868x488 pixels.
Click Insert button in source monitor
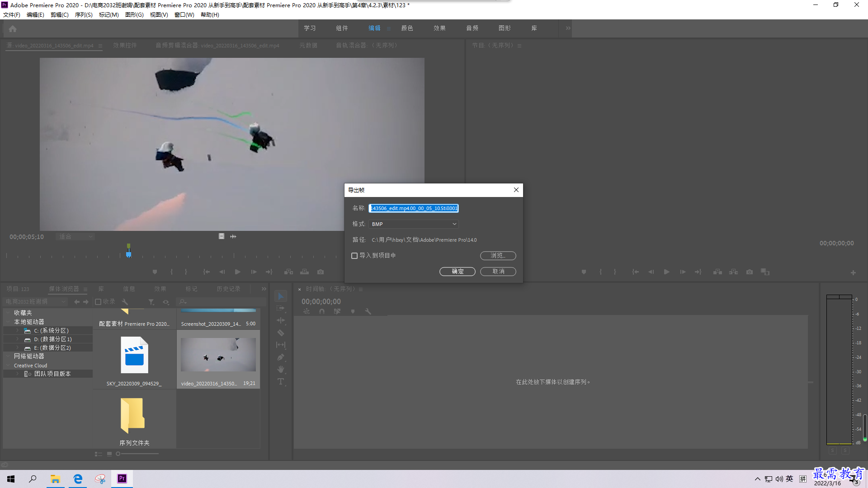(x=288, y=272)
